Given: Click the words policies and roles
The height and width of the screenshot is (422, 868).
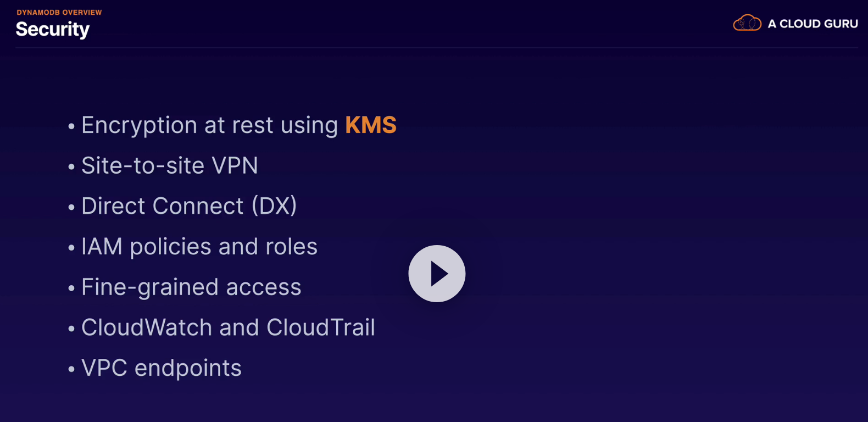Looking at the screenshot, I should pyautogui.click(x=224, y=247).
